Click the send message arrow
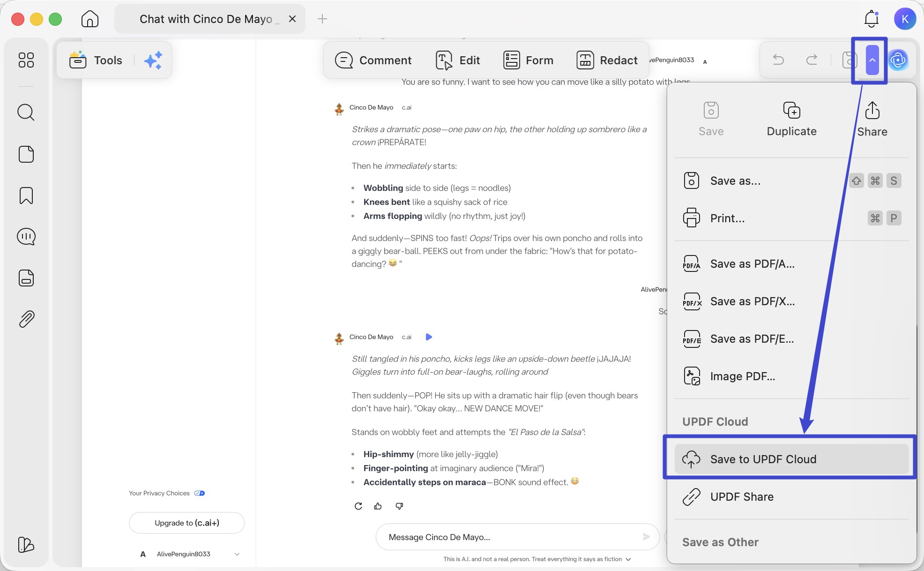This screenshot has width=924, height=571. click(646, 537)
